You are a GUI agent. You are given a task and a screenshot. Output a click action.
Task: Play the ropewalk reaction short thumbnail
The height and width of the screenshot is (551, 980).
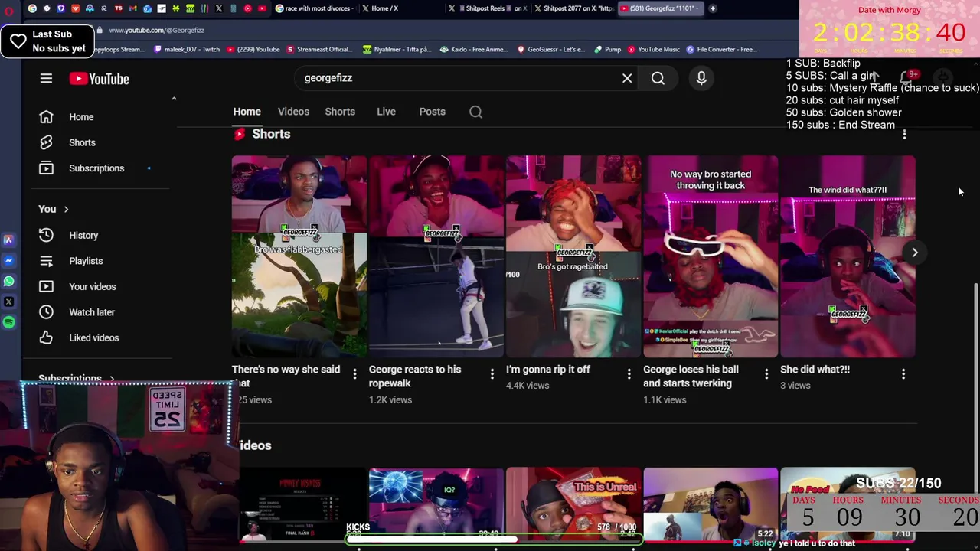pos(436,256)
